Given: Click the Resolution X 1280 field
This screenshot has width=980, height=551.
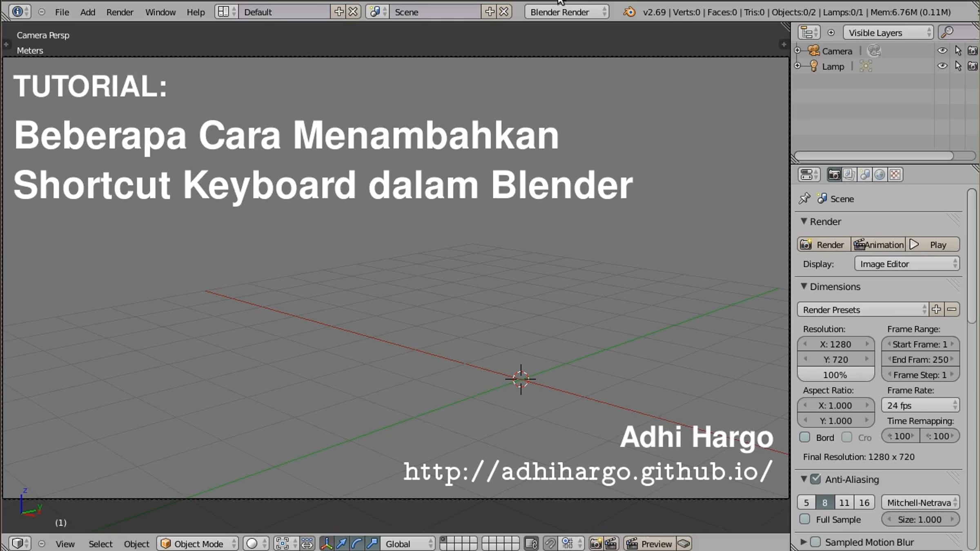Looking at the screenshot, I should point(835,344).
